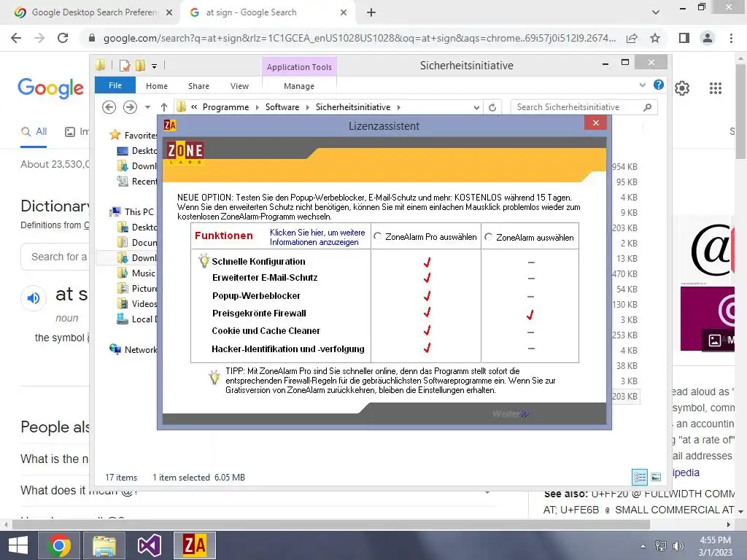The width and height of the screenshot is (747, 560).
Task: Reload the Chrome page
Action: click(x=63, y=38)
